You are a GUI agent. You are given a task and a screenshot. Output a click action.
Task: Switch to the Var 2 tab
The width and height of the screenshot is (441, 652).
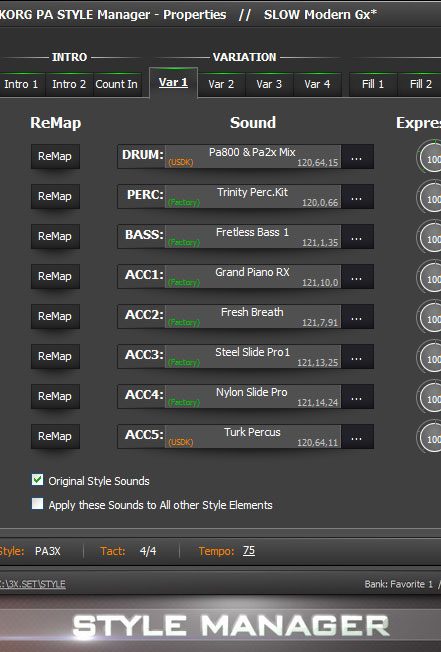tap(221, 84)
